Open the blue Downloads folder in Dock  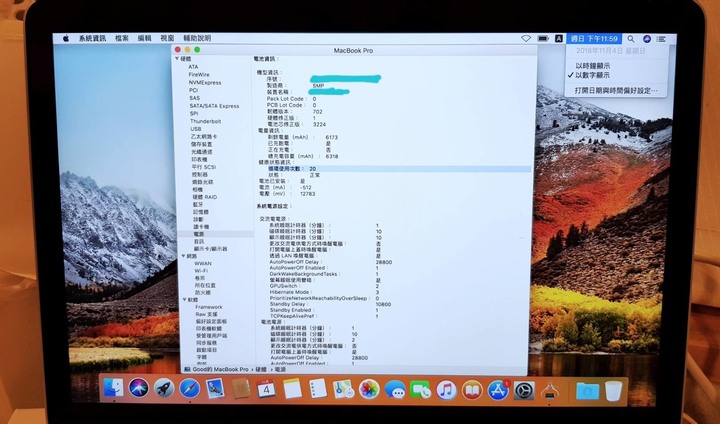[587, 391]
